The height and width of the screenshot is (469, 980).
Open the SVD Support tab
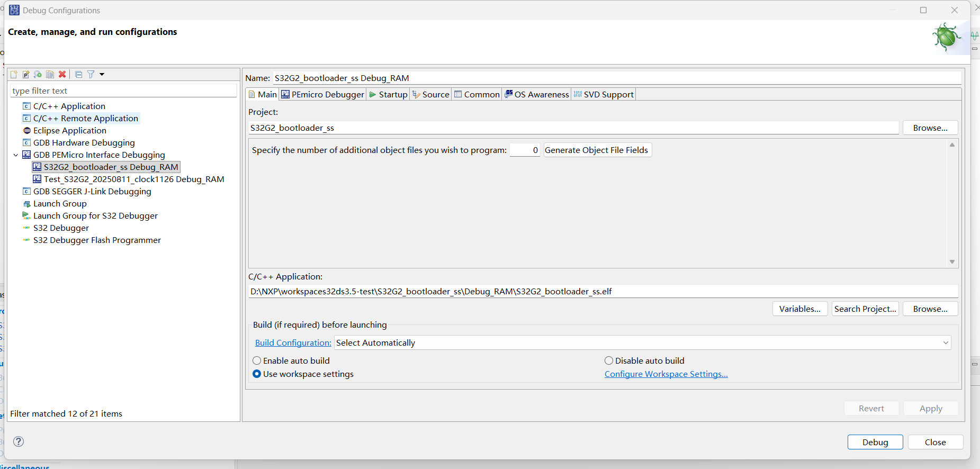(604, 95)
